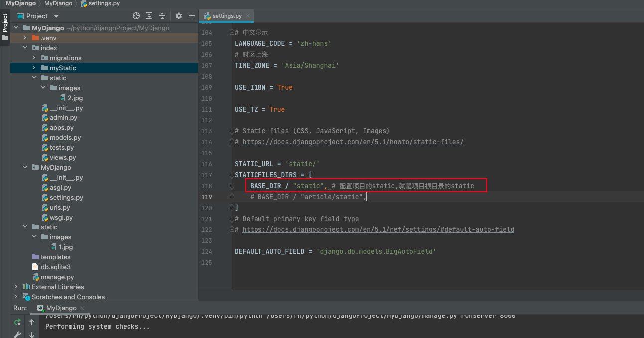The width and height of the screenshot is (644, 338).
Task: Select __init__.py under index folder
Action: click(x=62, y=108)
